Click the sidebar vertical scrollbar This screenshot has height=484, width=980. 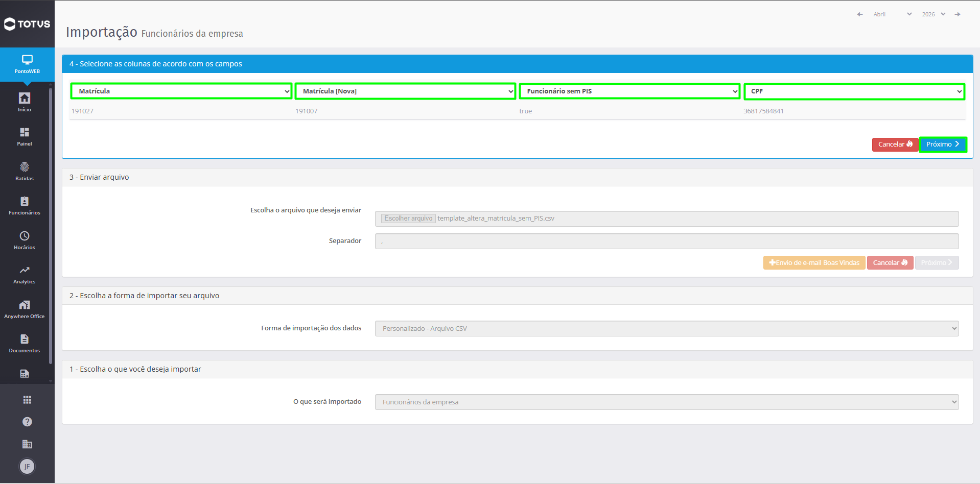(51, 226)
